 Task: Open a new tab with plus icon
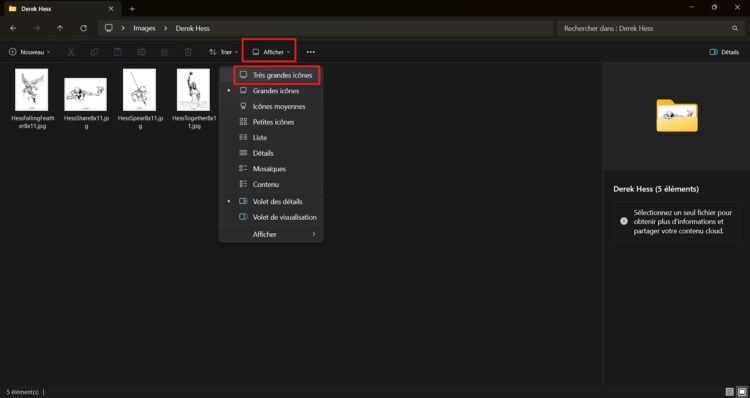pyautogui.click(x=132, y=9)
